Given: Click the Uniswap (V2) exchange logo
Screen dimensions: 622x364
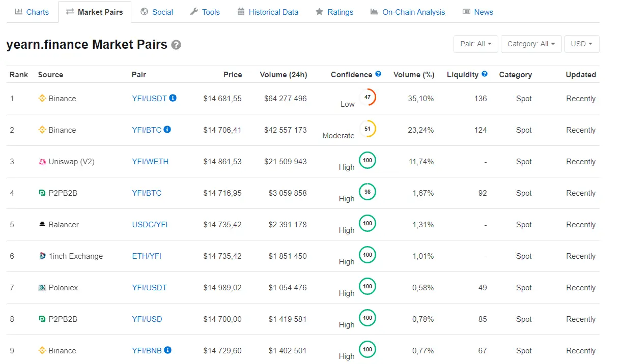Looking at the screenshot, I should (42, 162).
